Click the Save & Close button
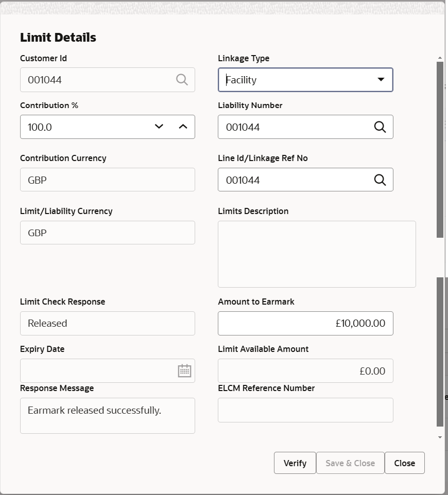Image resolution: width=448 pixels, height=495 pixels. tap(350, 463)
